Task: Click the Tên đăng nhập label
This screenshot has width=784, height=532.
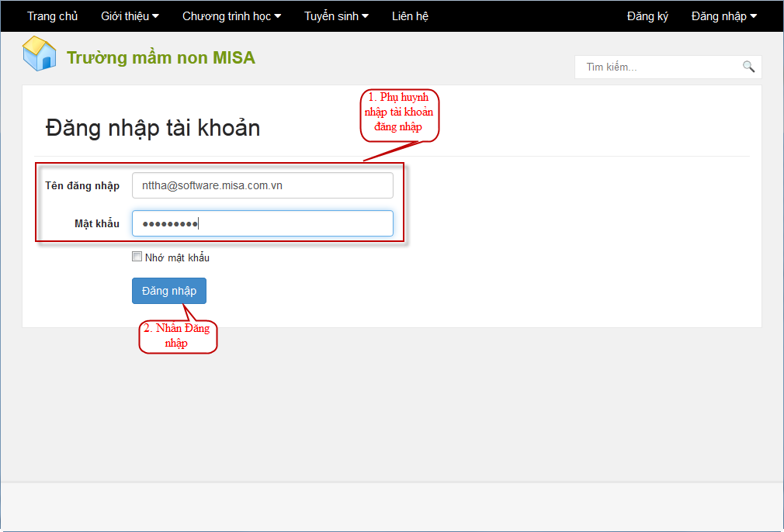Action: [82, 186]
